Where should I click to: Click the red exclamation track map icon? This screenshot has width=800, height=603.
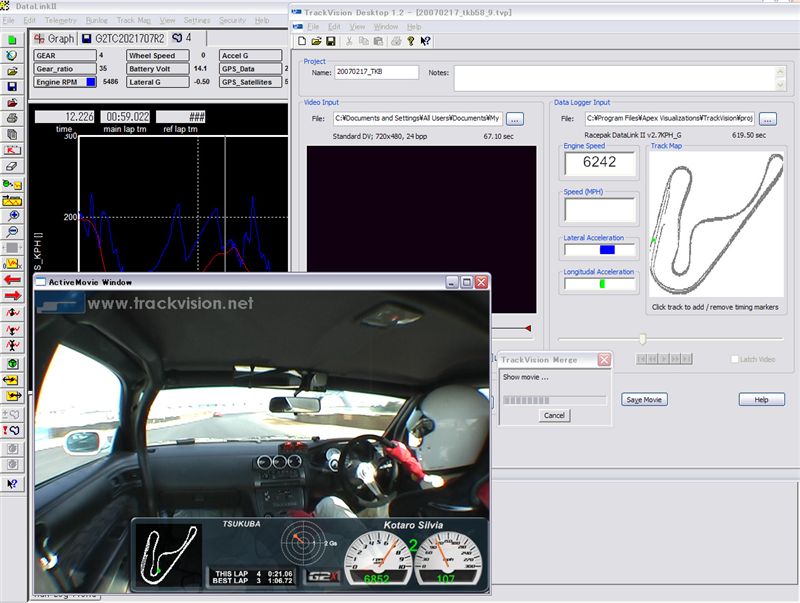12,431
